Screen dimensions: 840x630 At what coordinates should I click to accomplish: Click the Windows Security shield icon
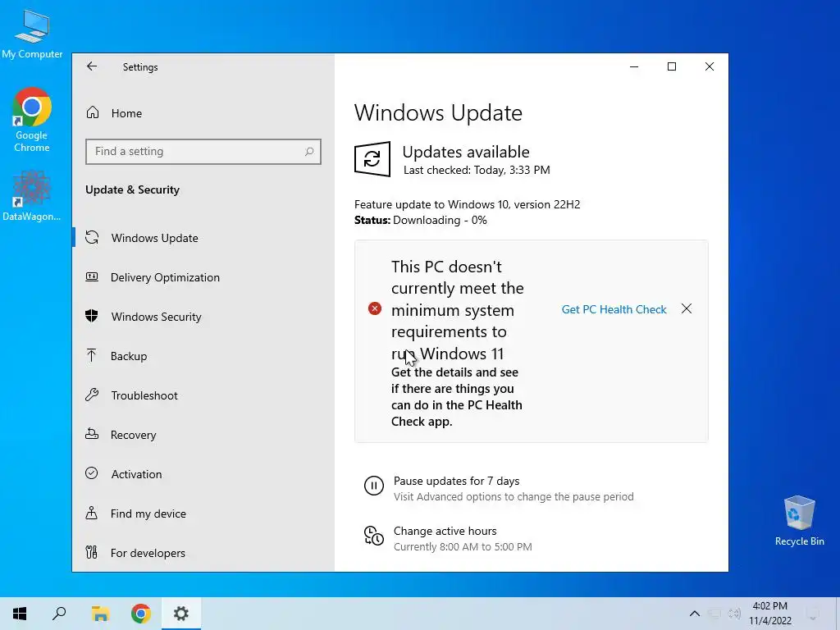(x=92, y=316)
